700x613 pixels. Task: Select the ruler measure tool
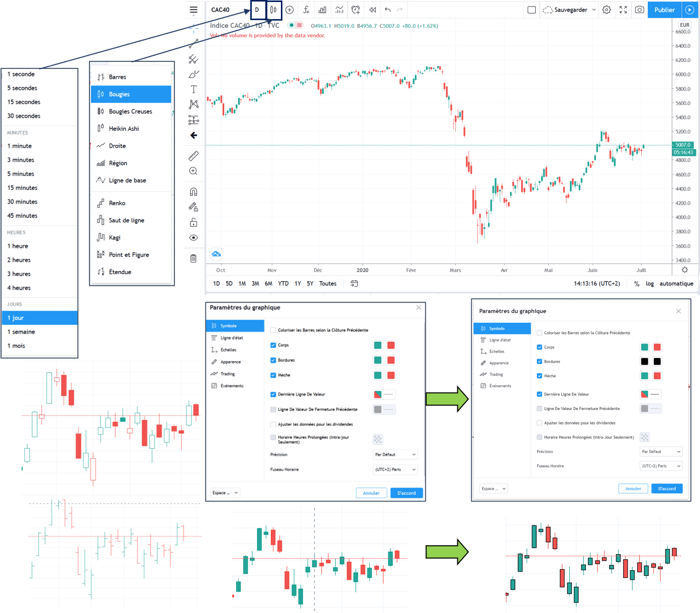click(193, 155)
